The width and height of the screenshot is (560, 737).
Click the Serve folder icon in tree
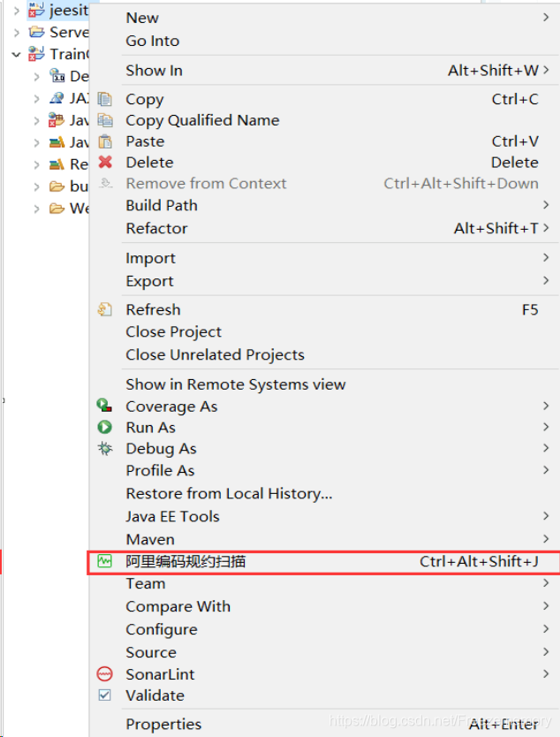[x=36, y=32]
